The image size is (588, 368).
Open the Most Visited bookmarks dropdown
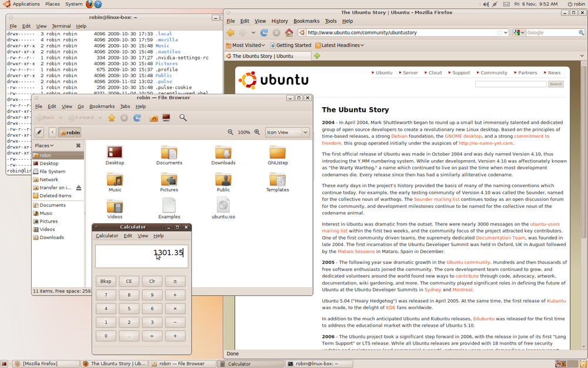pos(246,45)
